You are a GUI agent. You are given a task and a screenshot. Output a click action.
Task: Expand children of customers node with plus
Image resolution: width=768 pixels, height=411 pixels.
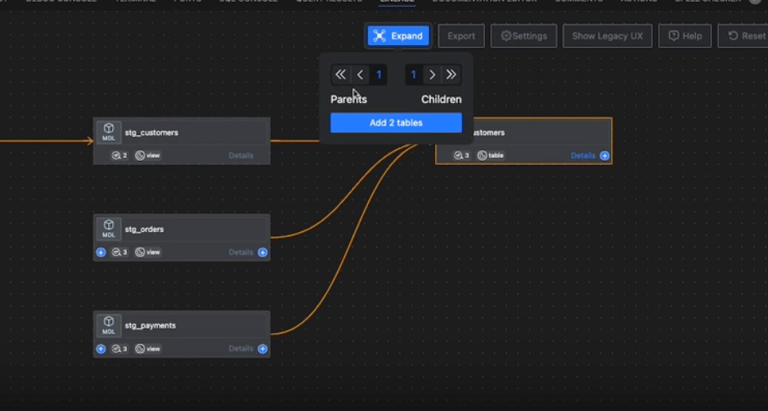pyautogui.click(x=604, y=156)
